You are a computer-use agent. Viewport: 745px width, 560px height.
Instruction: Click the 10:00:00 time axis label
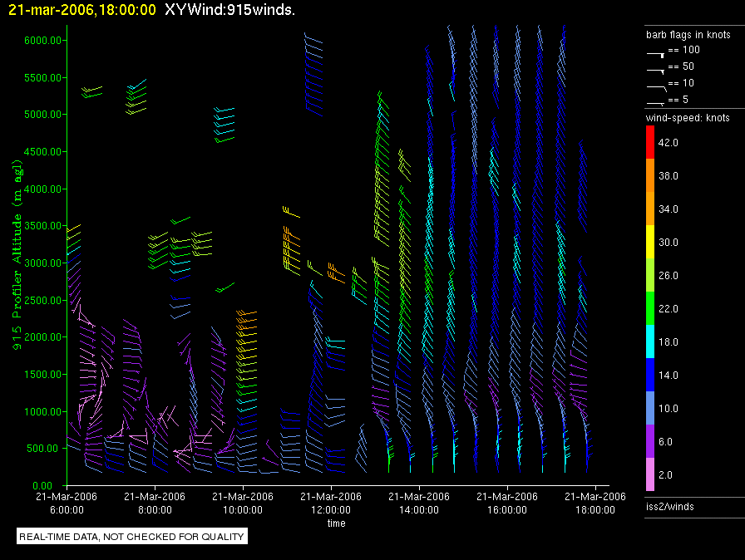(x=243, y=509)
